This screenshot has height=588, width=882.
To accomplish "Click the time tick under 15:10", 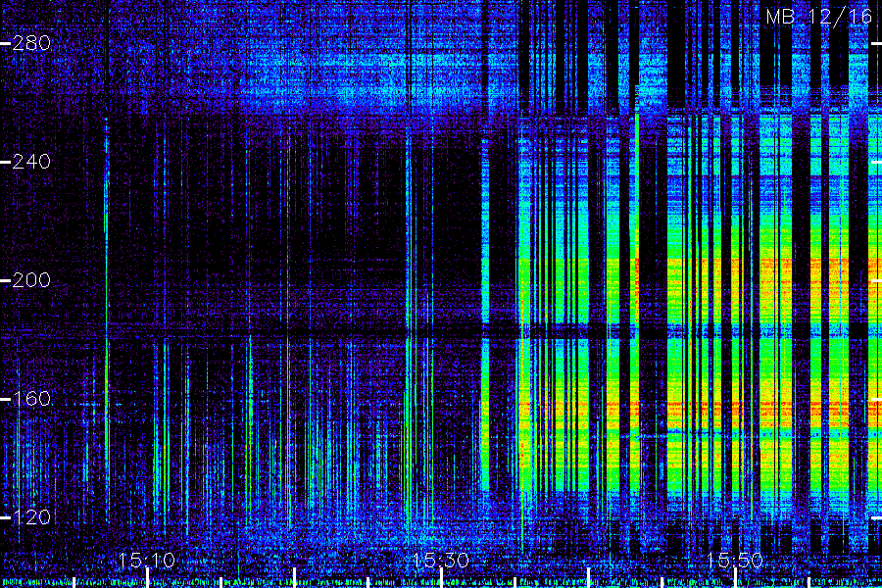I will point(147,578).
